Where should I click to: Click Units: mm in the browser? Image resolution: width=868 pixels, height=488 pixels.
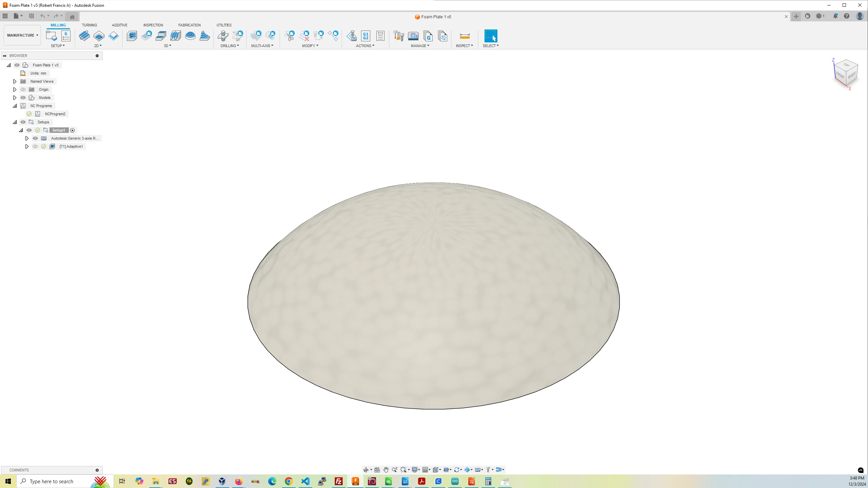coord(38,73)
